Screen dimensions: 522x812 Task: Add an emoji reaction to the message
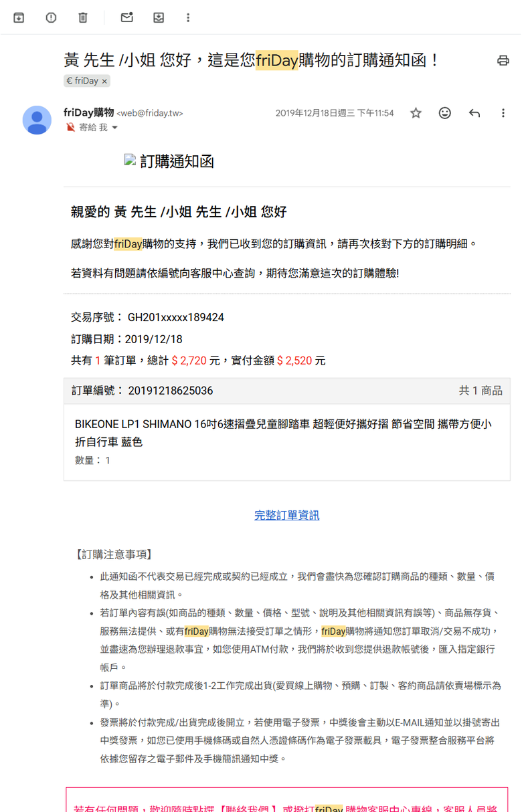(444, 113)
